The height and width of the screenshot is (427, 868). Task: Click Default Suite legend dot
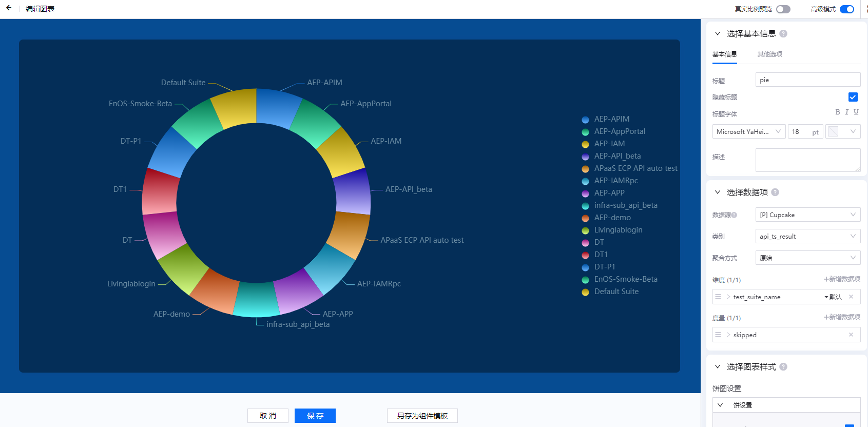point(585,292)
